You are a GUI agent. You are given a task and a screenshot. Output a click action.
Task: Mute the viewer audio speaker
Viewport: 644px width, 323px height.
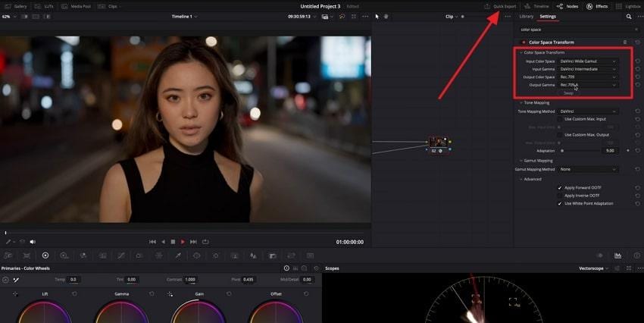coord(33,242)
